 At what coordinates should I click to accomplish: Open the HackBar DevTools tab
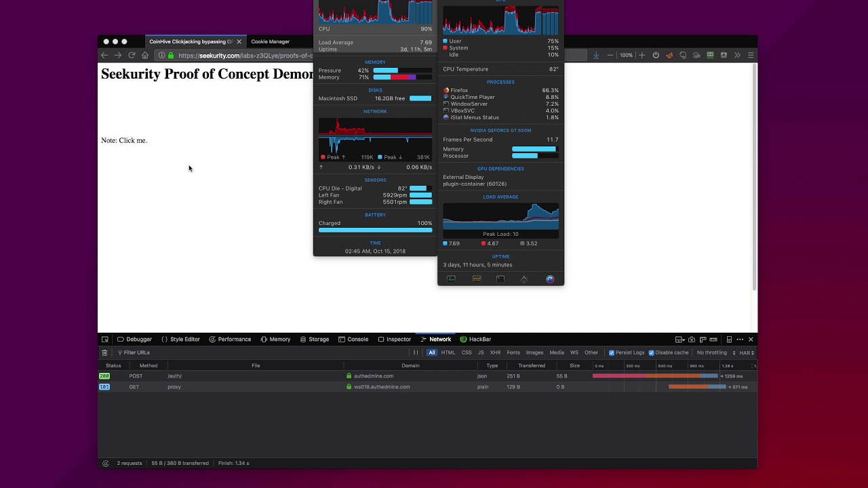pos(475,339)
